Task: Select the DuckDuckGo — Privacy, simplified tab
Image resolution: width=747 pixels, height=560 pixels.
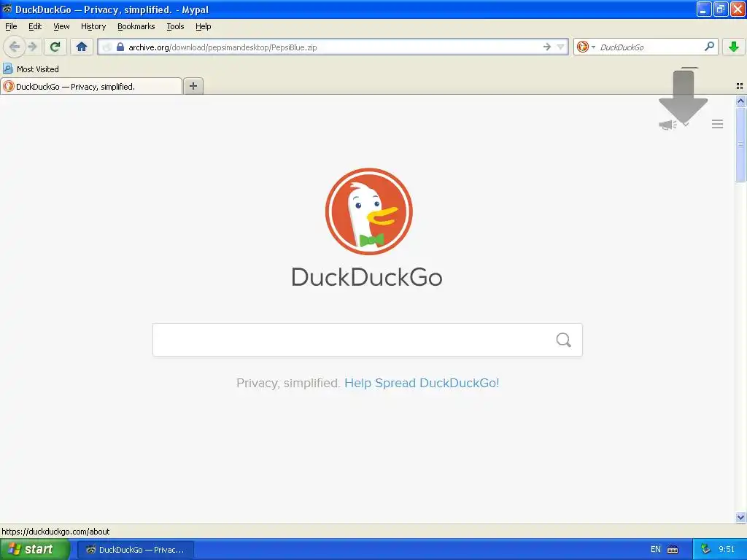Action: [91, 86]
